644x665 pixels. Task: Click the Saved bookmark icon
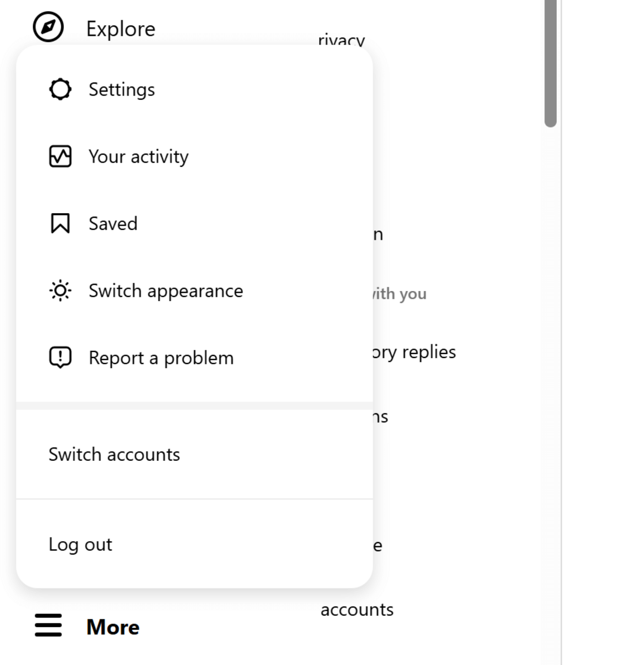pos(60,223)
